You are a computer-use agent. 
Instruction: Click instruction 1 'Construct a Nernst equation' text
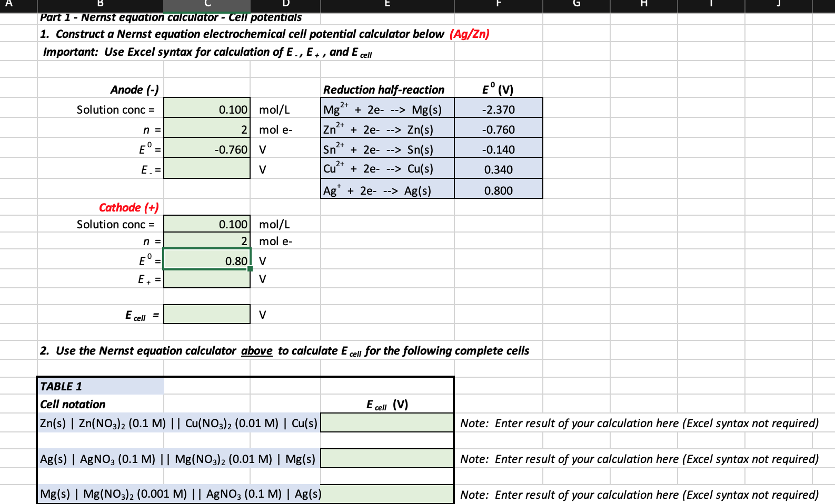242,34
